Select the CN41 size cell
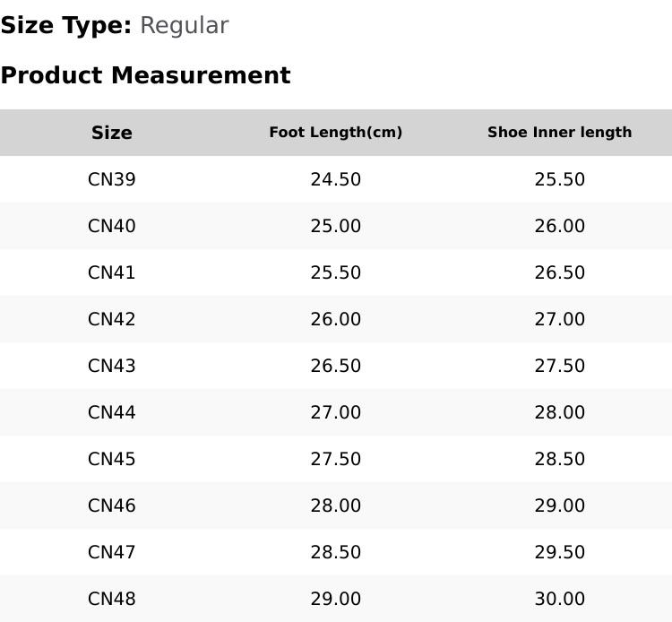 (x=111, y=272)
